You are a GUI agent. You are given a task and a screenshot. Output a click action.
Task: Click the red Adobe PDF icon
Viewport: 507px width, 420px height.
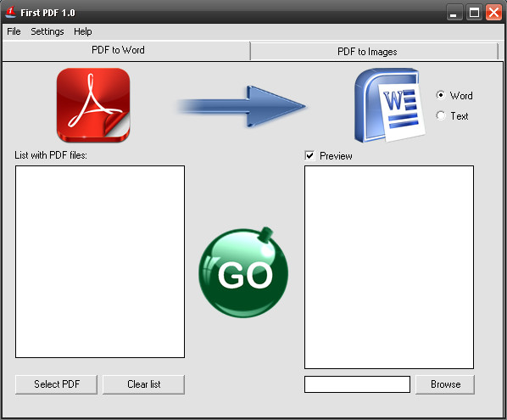point(93,105)
